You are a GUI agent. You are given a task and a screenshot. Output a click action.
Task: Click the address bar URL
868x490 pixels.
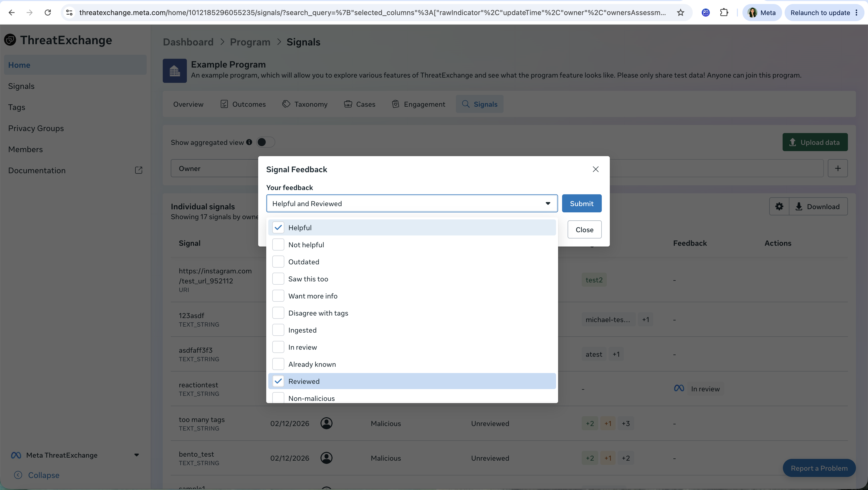372,13
